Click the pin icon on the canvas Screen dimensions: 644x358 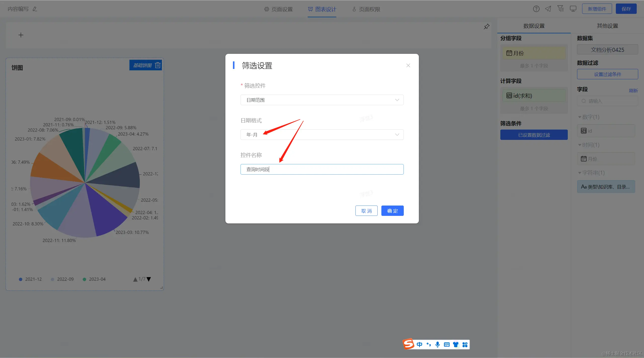[x=487, y=27]
